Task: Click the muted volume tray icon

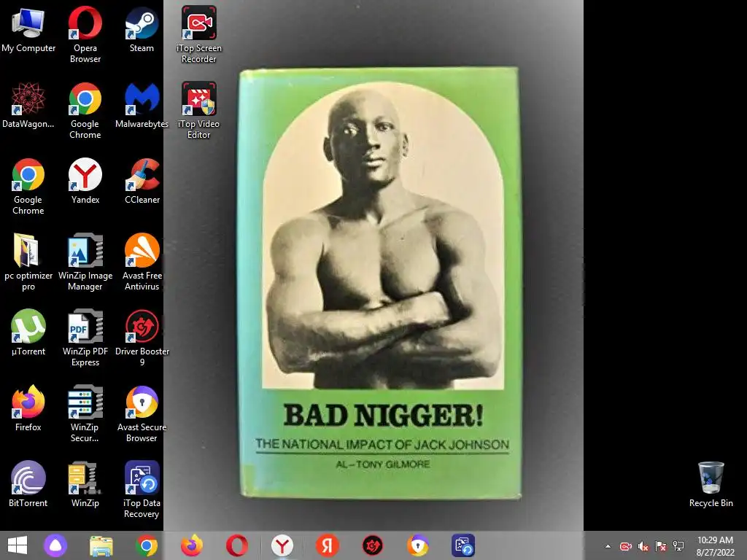Action: click(x=643, y=546)
